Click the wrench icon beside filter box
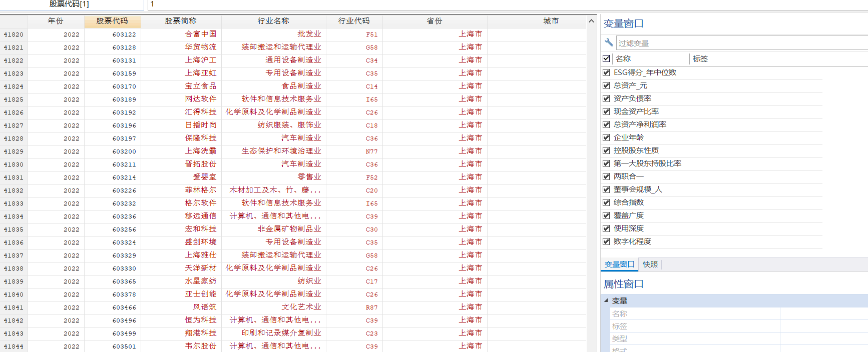The image size is (868, 352). pyautogui.click(x=609, y=42)
